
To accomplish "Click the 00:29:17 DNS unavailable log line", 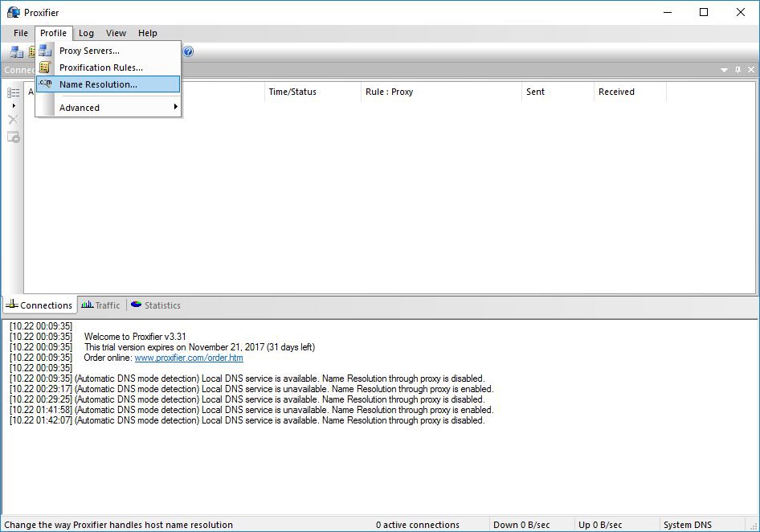I will click(251, 389).
